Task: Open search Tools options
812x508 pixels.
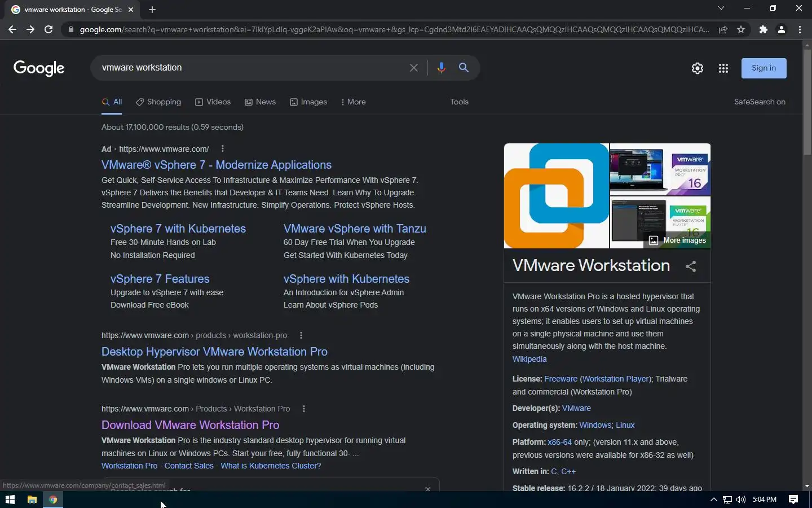Action: click(459, 102)
